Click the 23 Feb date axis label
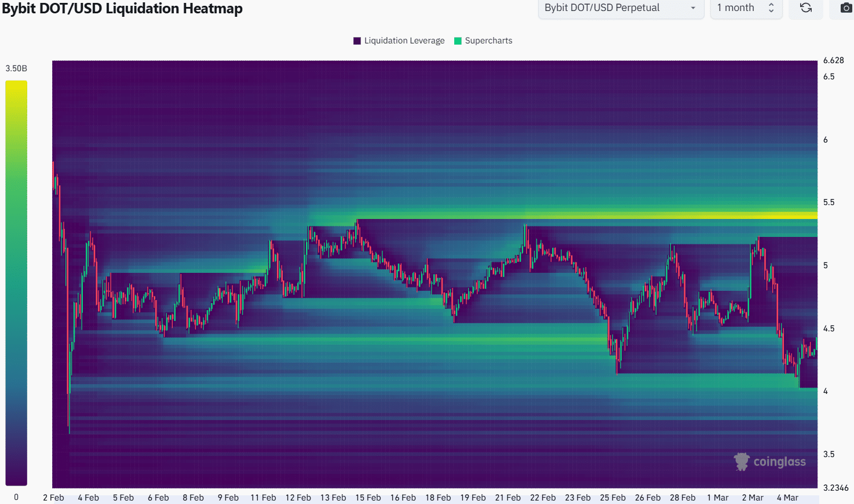 [578, 498]
